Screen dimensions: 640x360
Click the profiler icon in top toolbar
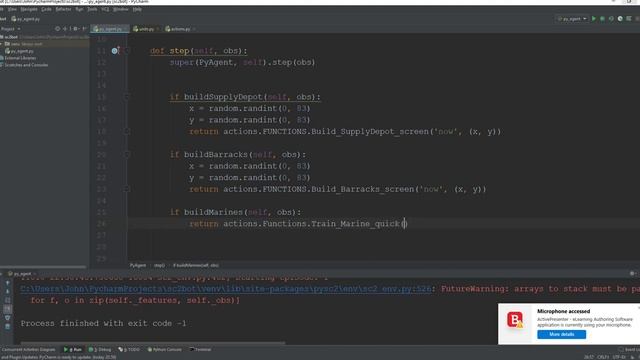pyautogui.click(x=620, y=19)
